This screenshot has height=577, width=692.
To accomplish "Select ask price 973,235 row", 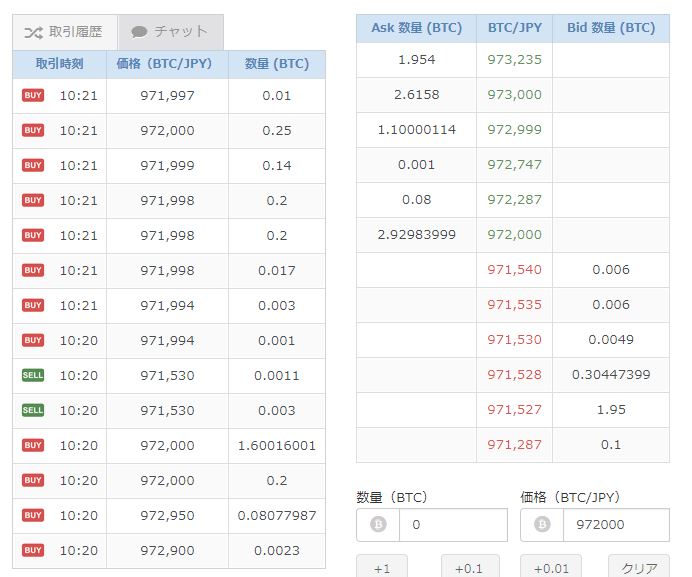I will tap(513, 60).
